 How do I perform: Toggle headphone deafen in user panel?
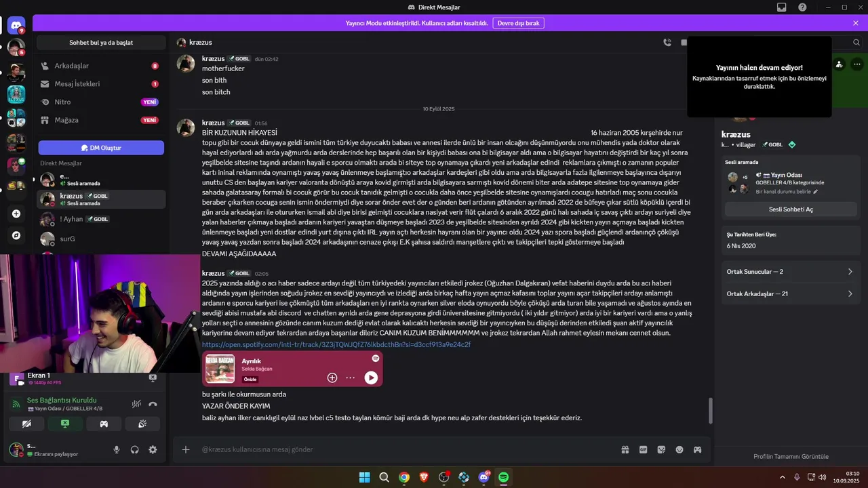pos(135,449)
